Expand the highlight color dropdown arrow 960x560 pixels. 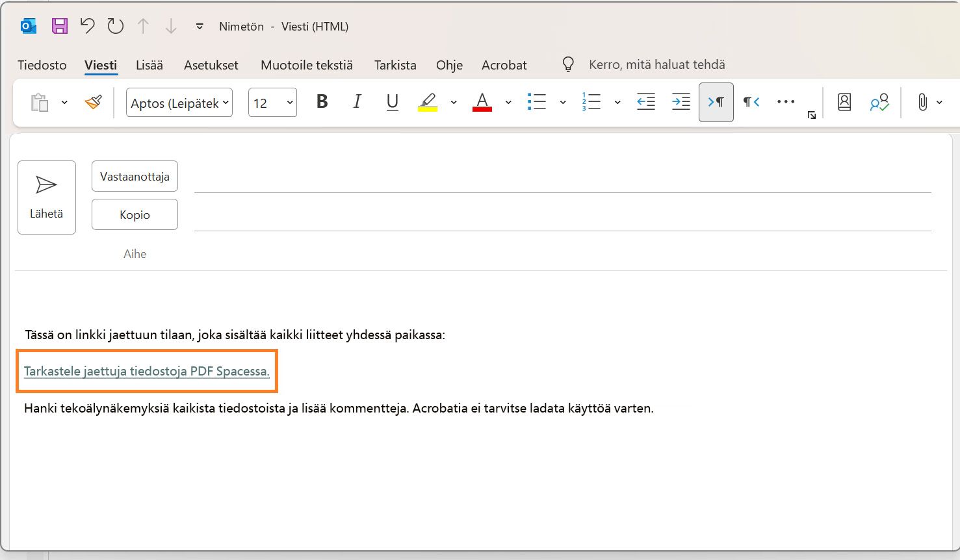pyautogui.click(x=454, y=103)
